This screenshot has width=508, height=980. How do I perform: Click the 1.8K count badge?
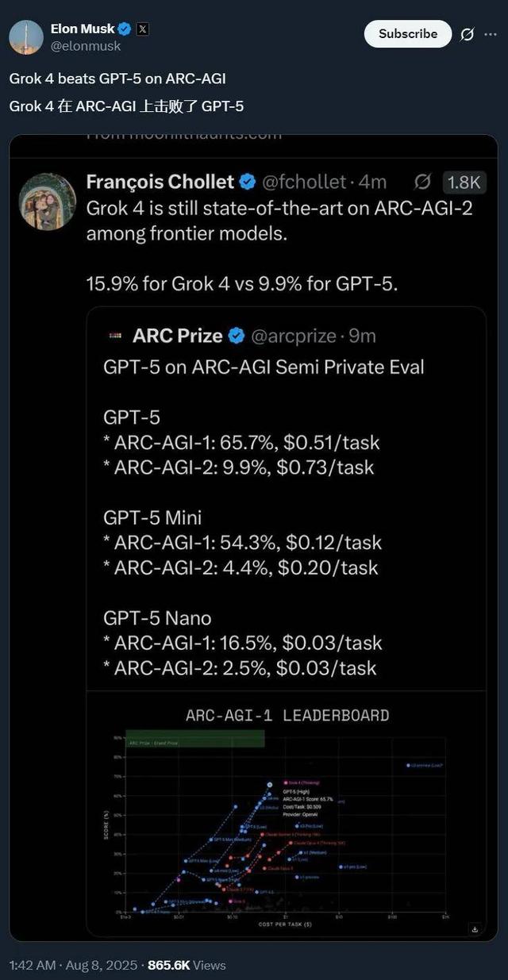pyautogui.click(x=464, y=182)
